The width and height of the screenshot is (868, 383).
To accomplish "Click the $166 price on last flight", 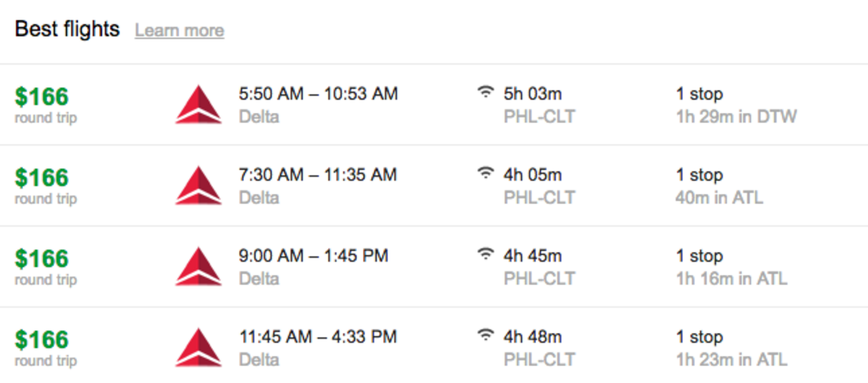I will (x=42, y=339).
